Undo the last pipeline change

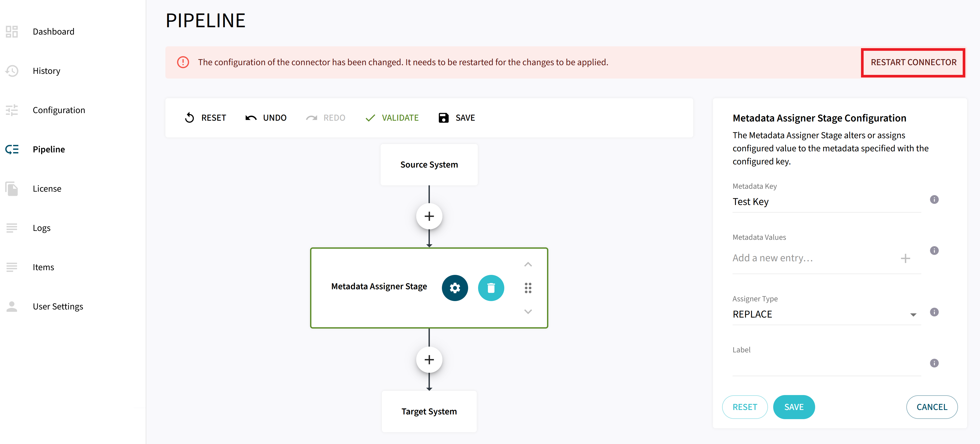pos(266,118)
